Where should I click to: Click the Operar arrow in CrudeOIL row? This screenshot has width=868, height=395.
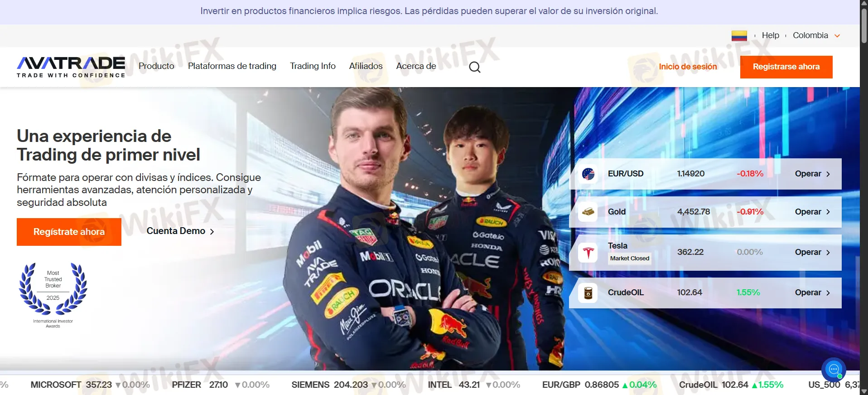click(x=828, y=293)
